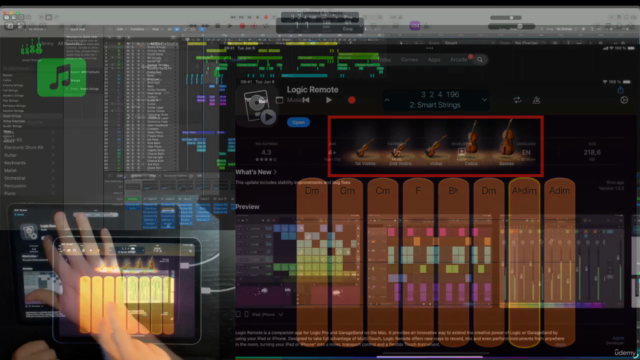Click purple count-in button in Logic toolbar
640x360 pixels.
click(x=415, y=26)
